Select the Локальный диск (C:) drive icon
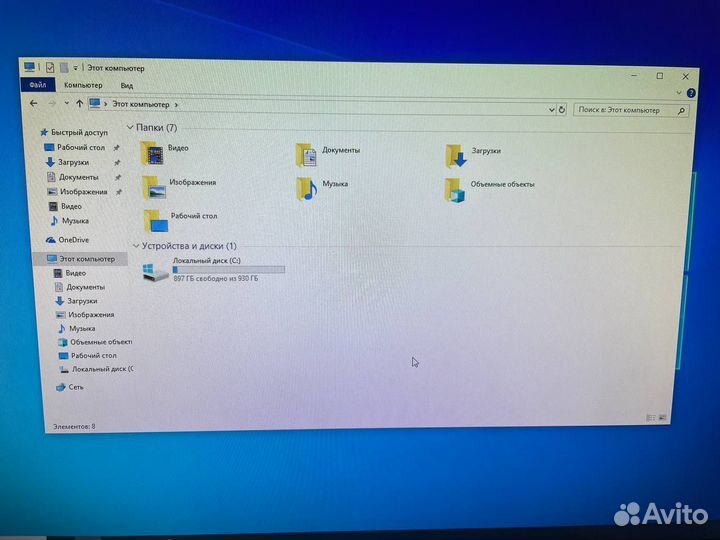This screenshot has height=540, width=720. (x=155, y=272)
